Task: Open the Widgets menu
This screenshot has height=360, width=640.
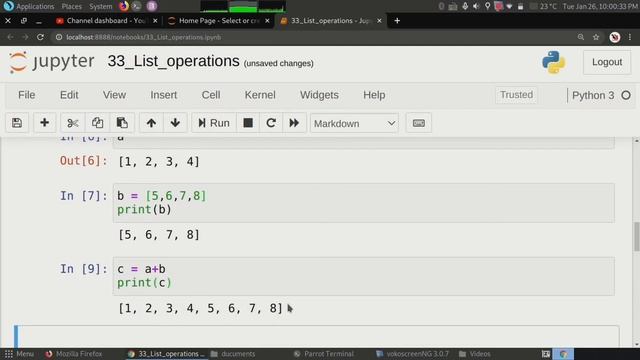Action: point(319,95)
